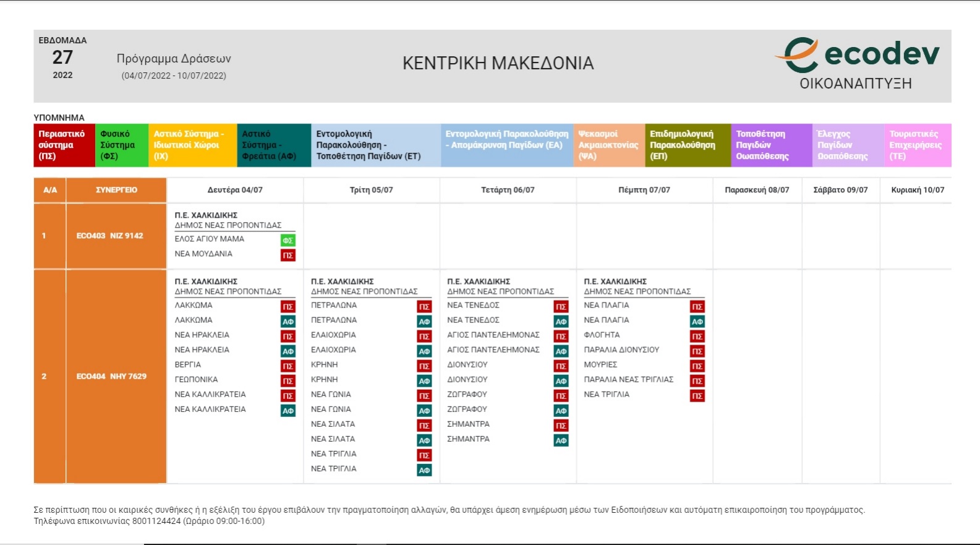Click the ΦΣ badge beside ΕΛΟΣ ΑΓΙΟΥ ΜΑΜΑ
The height and width of the screenshot is (545, 980).
[x=288, y=240]
